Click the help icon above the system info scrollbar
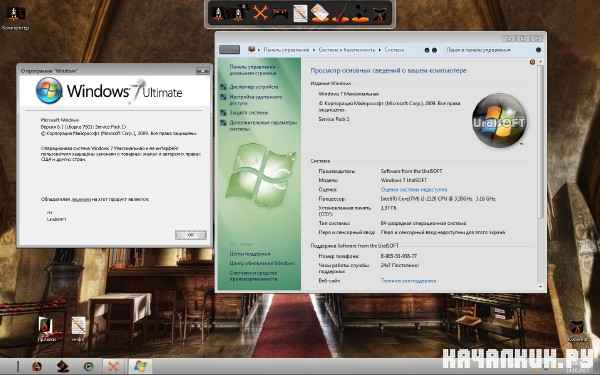600x375 pixels. [x=532, y=62]
